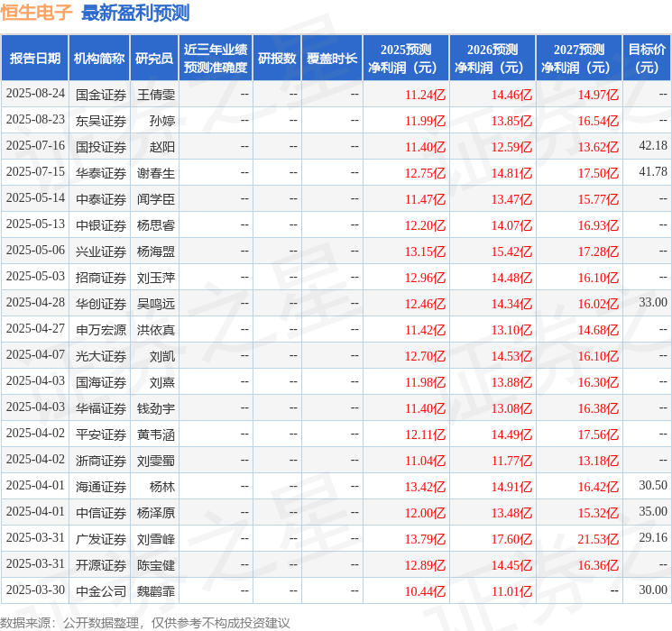Select target price 42.18
Screen dimensions: 672x631
653,146
